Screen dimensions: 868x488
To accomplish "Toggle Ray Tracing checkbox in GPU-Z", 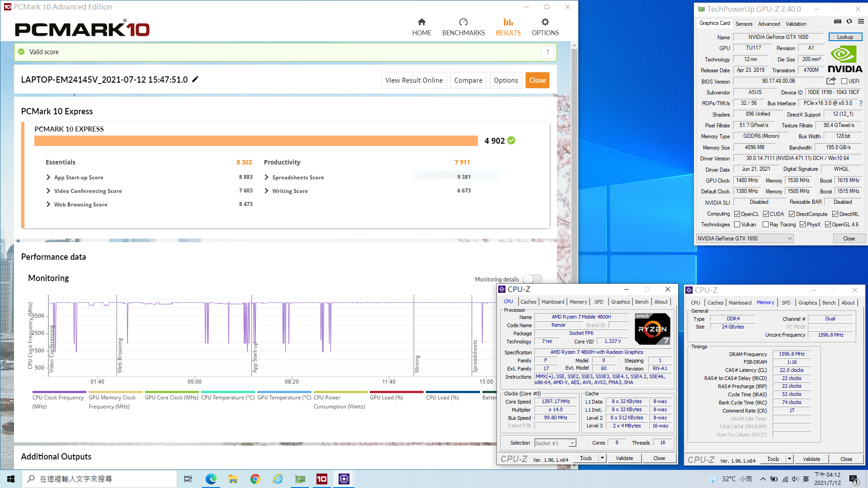I will coord(765,225).
